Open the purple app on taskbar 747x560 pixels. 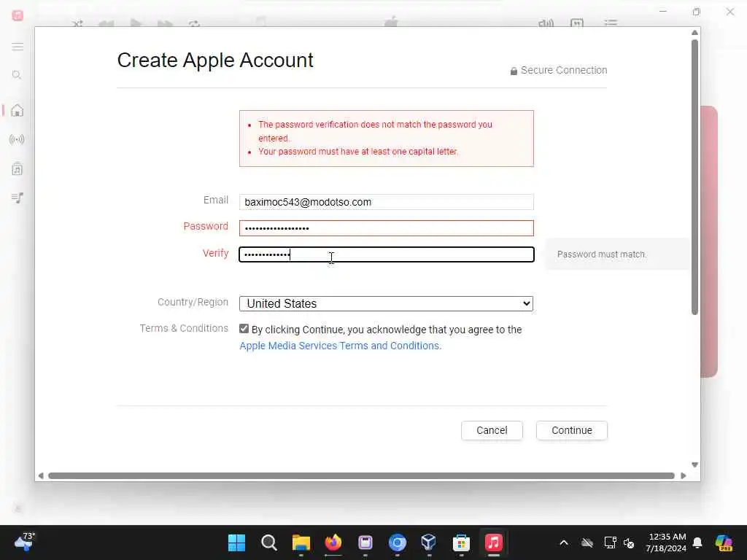365,542
